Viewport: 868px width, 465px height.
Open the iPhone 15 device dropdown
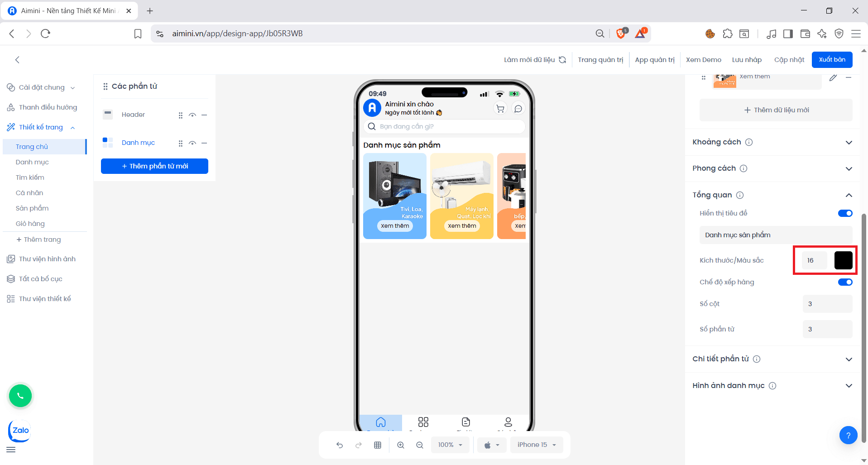(x=537, y=445)
